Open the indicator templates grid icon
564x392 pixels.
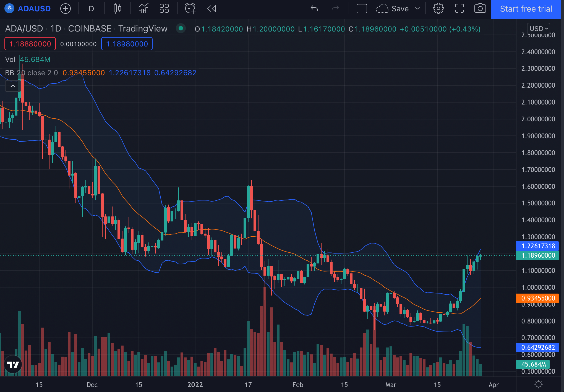click(x=164, y=9)
